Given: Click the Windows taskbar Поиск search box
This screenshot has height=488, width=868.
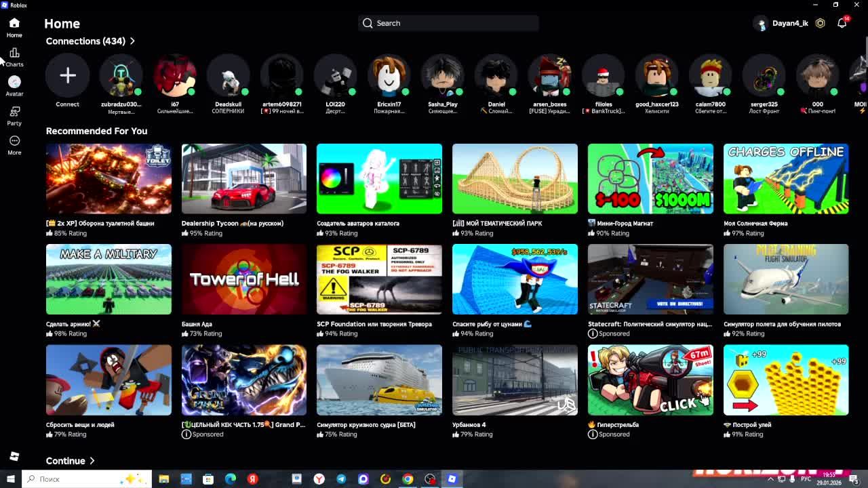Looking at the screenshot, I should click(x=86, y=479).
